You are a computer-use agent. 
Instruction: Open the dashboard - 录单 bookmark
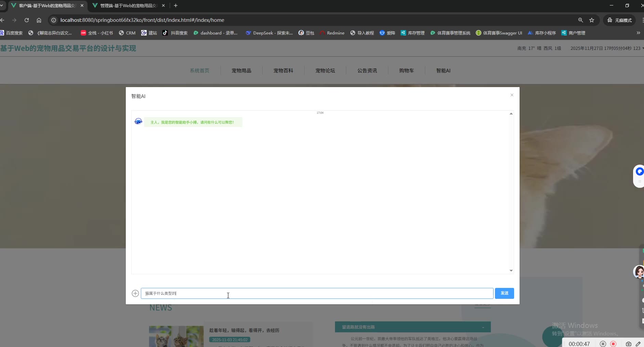215,33
